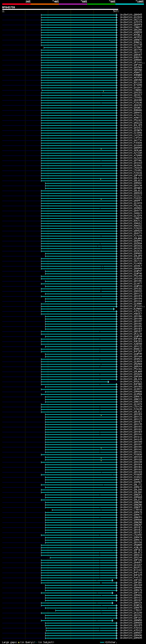The width and height of the screenshot is (146, 644).
Task: Select the label UniRef100_B9EZR3
Action: 131,342
